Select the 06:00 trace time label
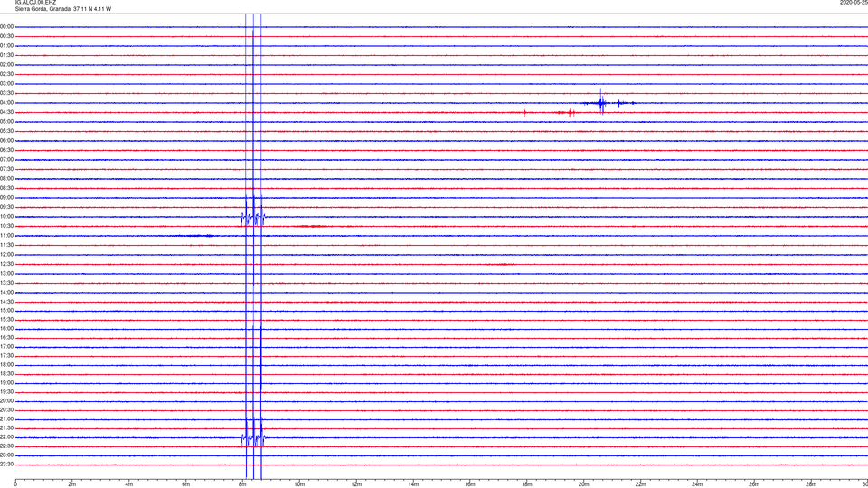 [x=6, y=141]
